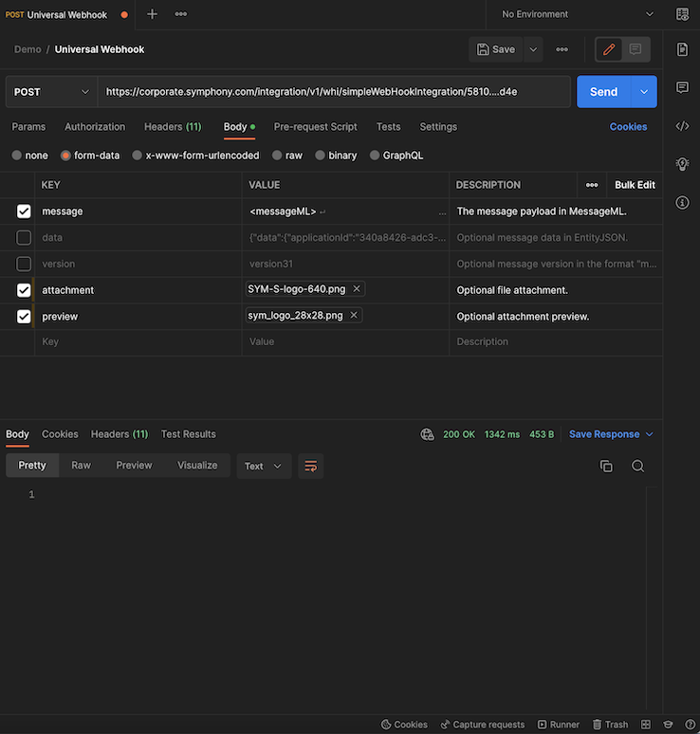Open Documentation panel in right sidebar
The image size is (700, 734).
(x=682, y=49)
